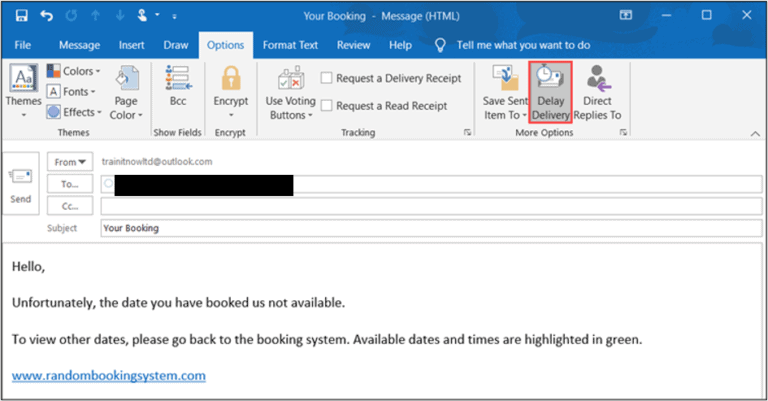
Task: Switch to the Format Text tab
Action: tap(290, 45)
